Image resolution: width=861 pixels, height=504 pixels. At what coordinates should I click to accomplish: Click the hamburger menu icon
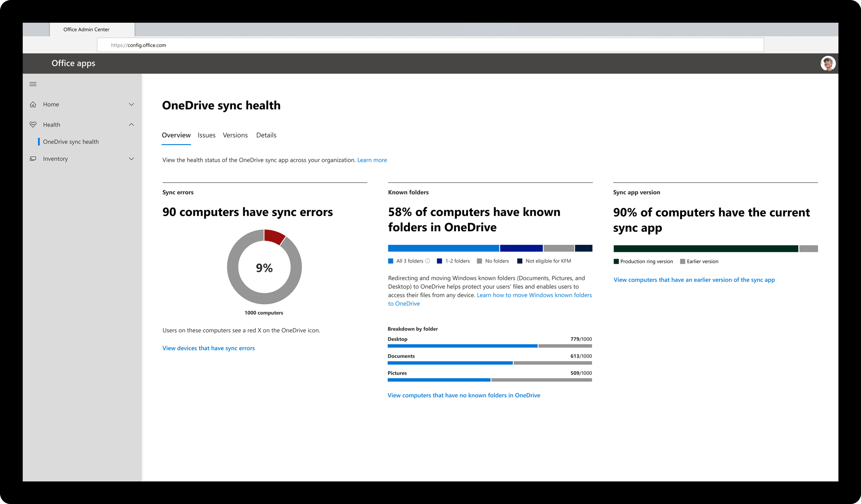[33, 83]
